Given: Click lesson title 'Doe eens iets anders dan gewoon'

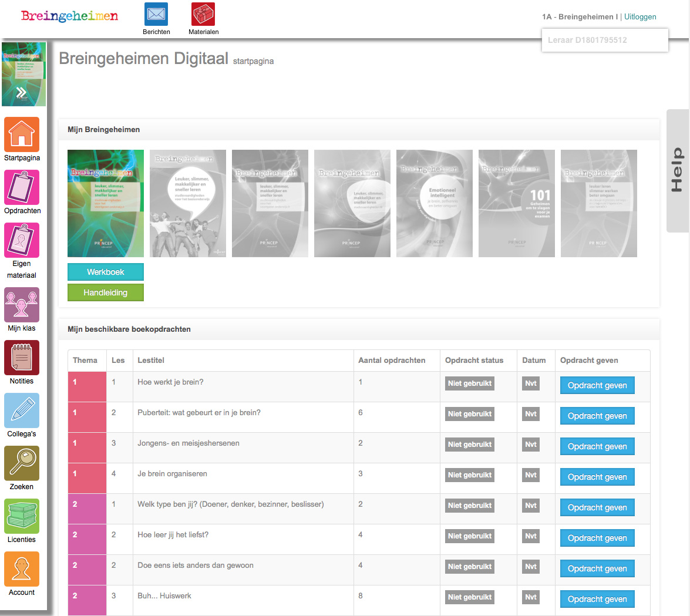Looking at the screenshot, I should point(196,565).
